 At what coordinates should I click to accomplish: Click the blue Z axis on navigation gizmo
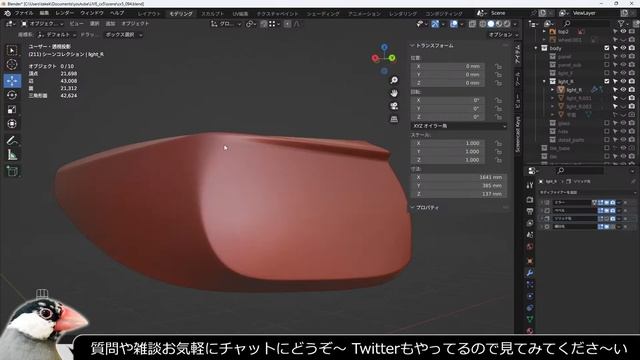pos(384,47)
